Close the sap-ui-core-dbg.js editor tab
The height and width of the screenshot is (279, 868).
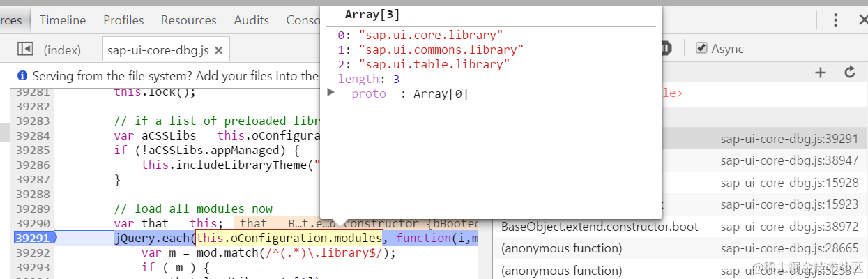(218, 50)
